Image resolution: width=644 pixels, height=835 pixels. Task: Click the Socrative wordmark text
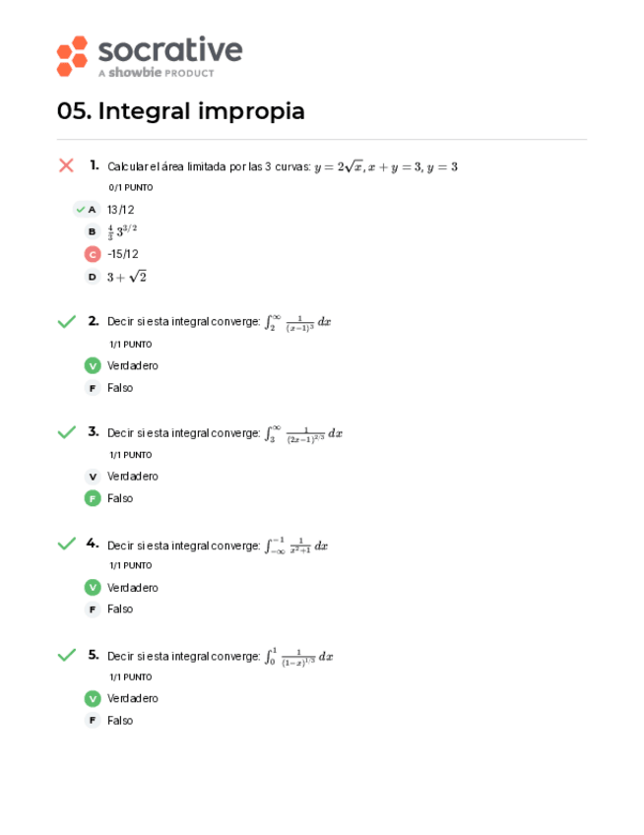(169, 50)
